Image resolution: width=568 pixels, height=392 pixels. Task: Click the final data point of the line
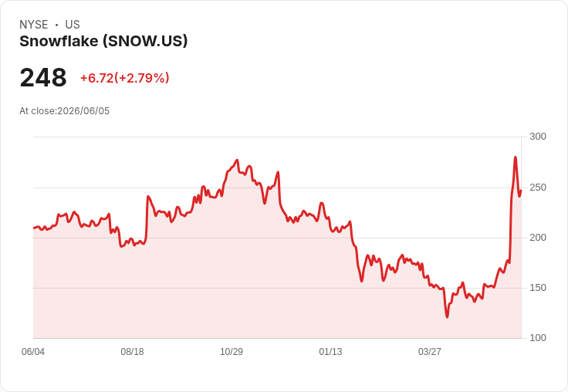point(521,190)
